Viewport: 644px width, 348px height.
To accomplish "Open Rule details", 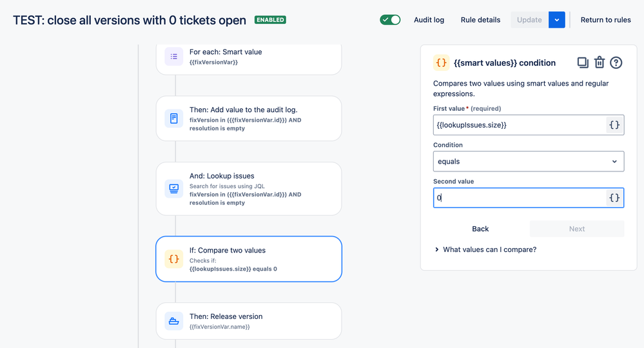I will click(480, 20).
